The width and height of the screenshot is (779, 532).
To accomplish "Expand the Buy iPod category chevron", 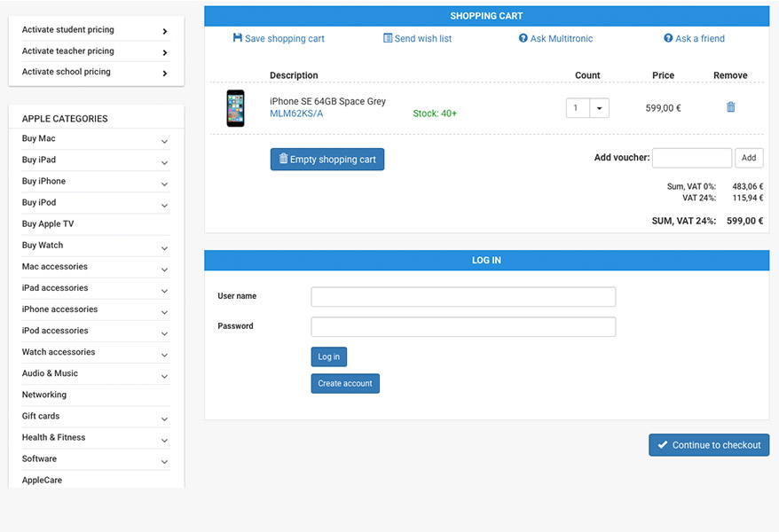I will (x=164, y=206).
